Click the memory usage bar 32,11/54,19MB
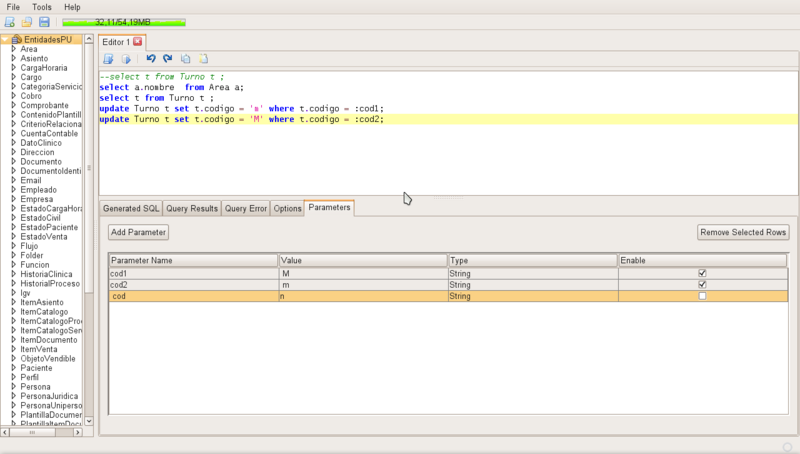The width and height of the screenshot is (800, 454). coord(124,22)
